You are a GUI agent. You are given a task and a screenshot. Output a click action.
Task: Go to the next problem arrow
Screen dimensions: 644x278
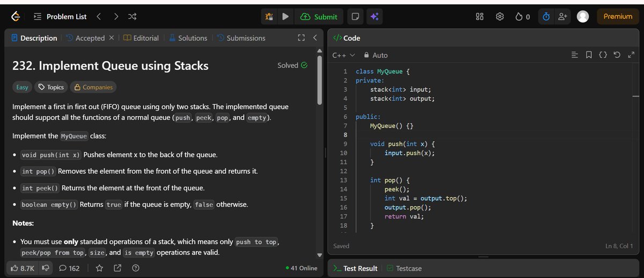tap(116, 17)
